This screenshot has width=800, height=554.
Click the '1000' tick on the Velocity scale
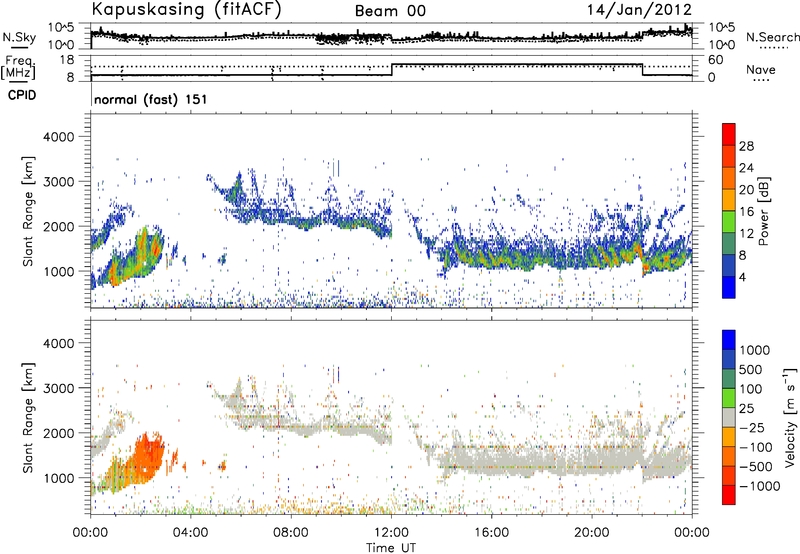pyautogui.click(x=755, y=350)
